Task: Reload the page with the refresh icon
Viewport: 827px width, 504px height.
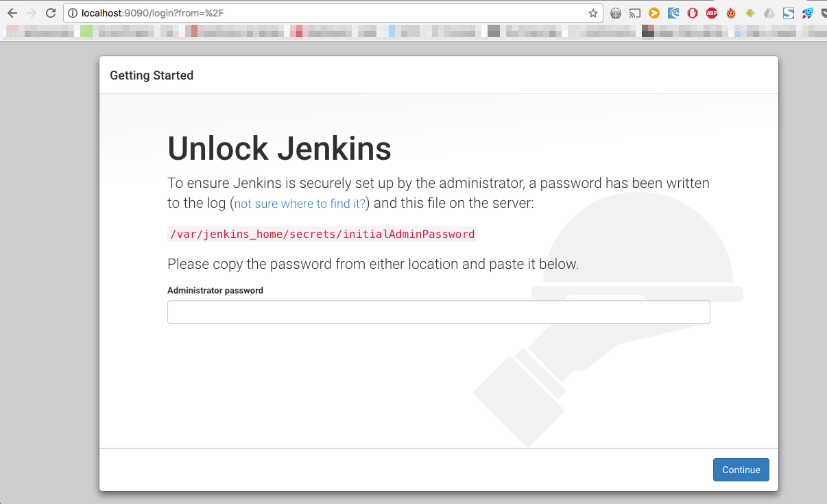Action: click(51, 13)
